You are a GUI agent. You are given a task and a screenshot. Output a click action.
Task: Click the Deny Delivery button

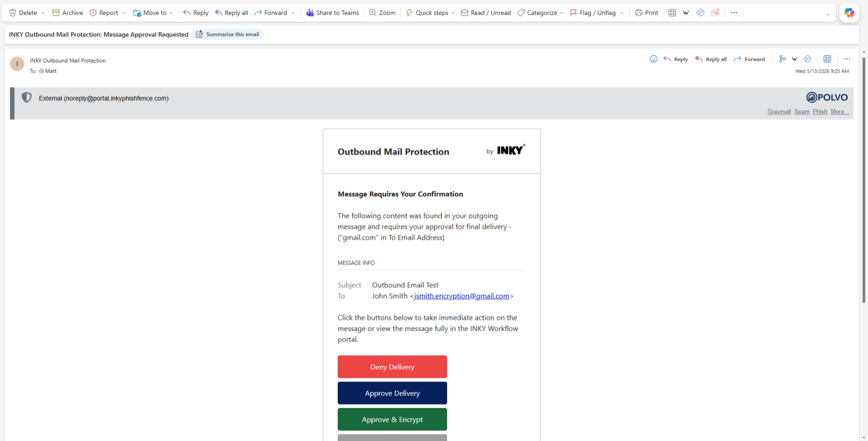point(392,367)
